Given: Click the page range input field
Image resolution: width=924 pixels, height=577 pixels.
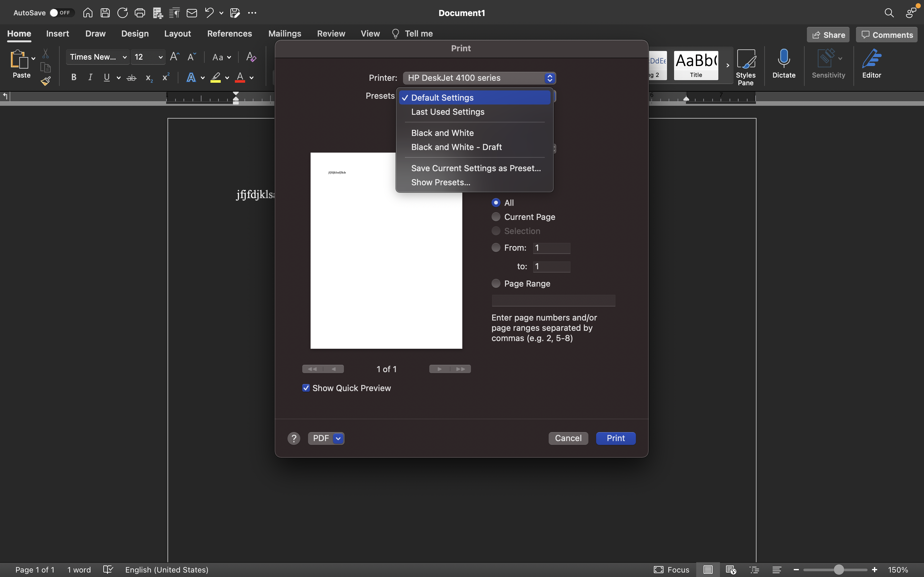Looking at the screenshot, I should (553, 300).
